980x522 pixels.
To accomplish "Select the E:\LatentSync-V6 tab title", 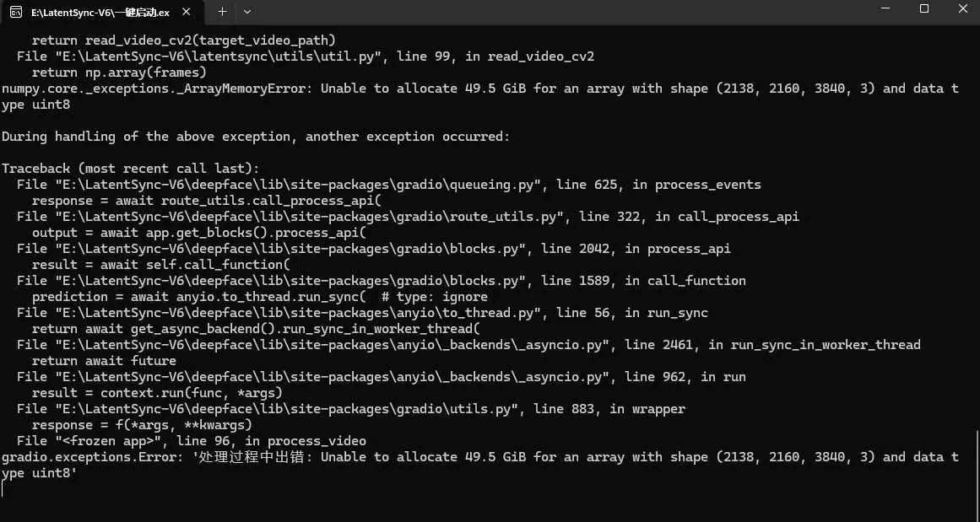I will tap(100, 12).
